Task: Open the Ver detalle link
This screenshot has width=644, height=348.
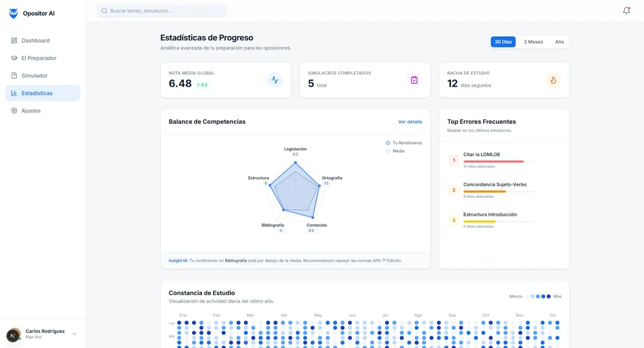Action: [x=410, y=122]
